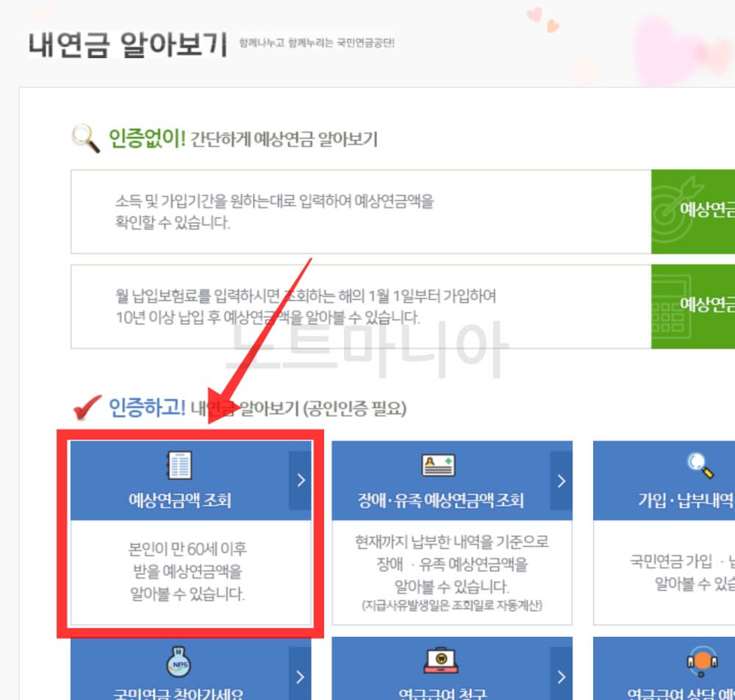
Task: Click the 연금급여 청구 title text
Action: point(442,696)
